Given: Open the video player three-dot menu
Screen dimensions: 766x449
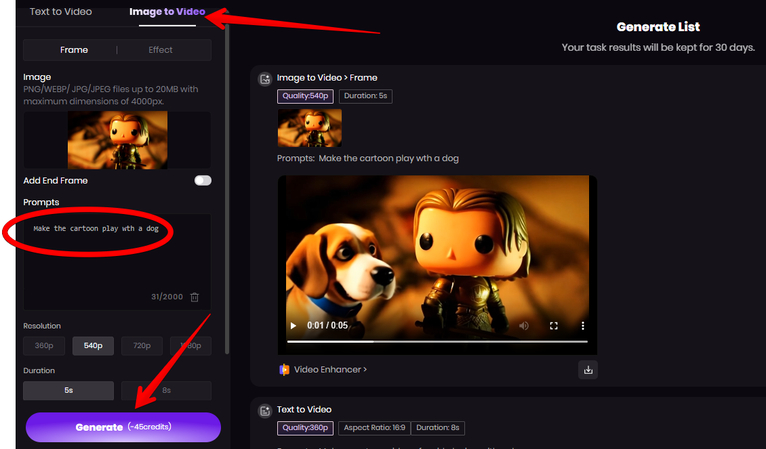Looking at the screenshot, I should click(x=582, y=326).
